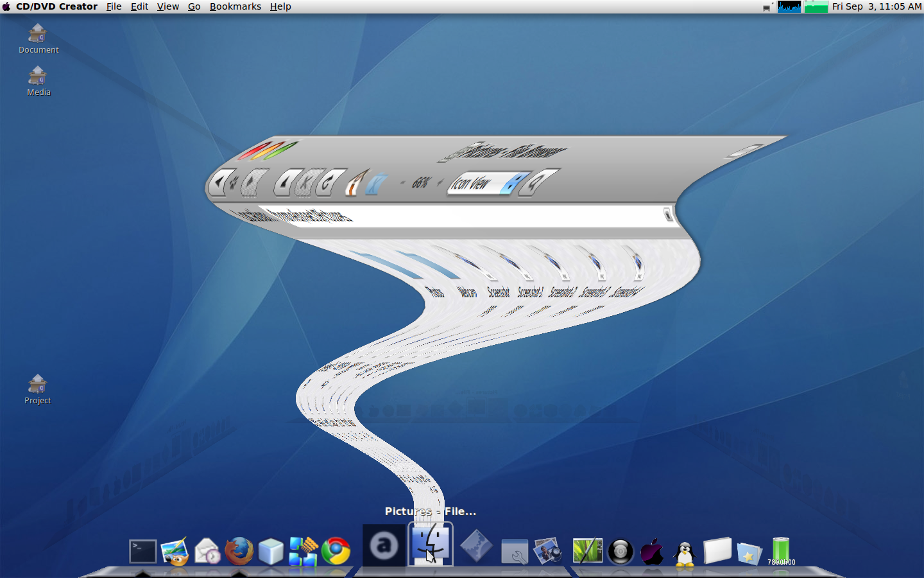Launch Google Chrome from the dock
This screenshot has height=578, width=924.
click(336, 551)
